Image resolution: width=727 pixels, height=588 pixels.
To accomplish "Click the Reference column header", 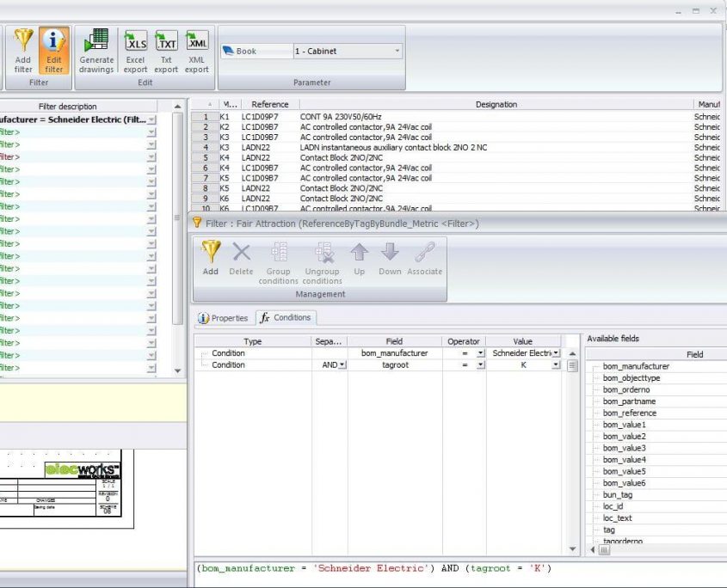I will pyautogui.click(x=269, y=104).
